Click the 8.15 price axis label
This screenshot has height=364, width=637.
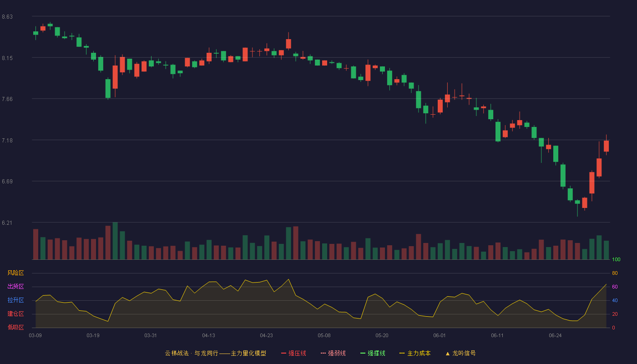click(x=7, y=58)
